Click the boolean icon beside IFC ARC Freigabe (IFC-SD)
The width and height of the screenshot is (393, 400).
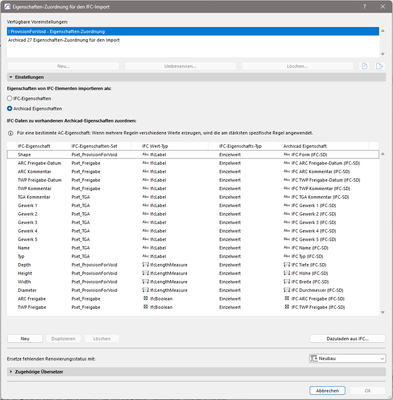click(287, 299)
